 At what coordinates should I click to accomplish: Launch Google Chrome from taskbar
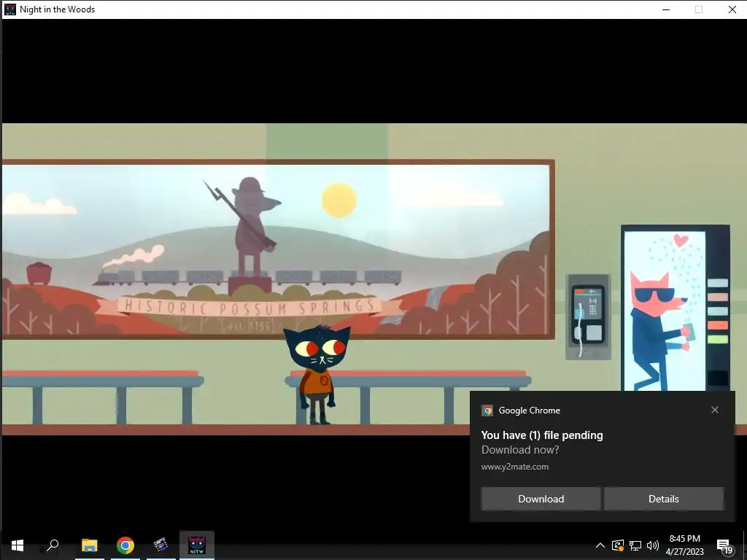tap(125, 545)
